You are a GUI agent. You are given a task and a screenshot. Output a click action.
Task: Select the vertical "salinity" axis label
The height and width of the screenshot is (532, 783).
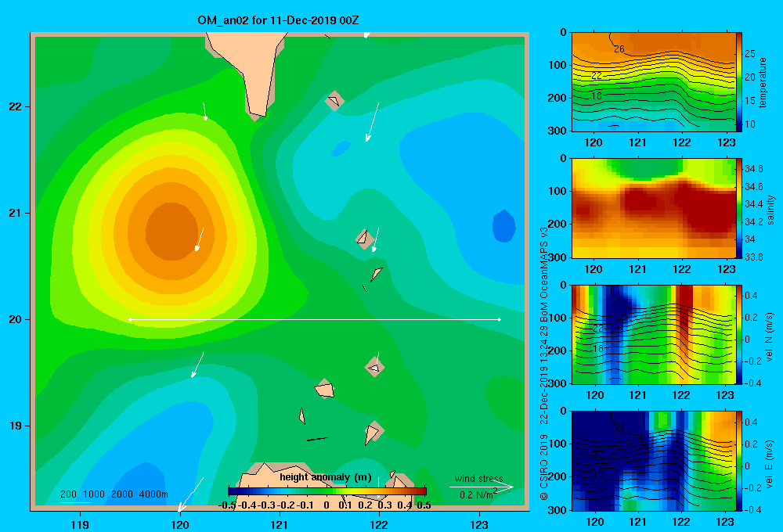point(770,209)
